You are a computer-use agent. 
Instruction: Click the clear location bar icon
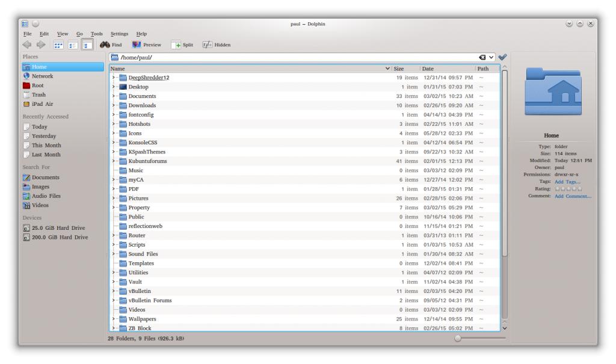482,57
